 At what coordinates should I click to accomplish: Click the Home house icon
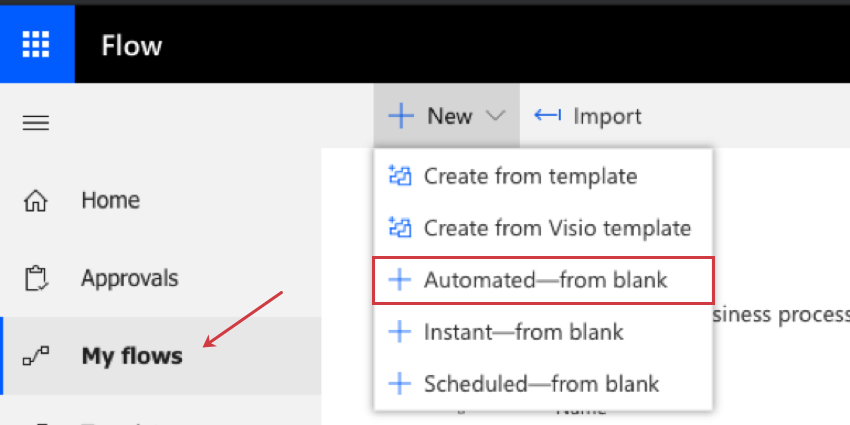pyautogui.click(x=36, y=201)
